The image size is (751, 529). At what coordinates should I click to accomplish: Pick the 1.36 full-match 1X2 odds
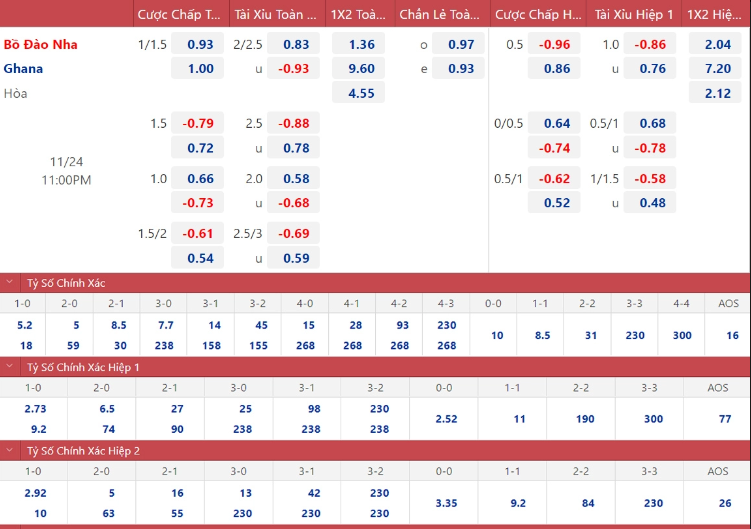[360, 44]
